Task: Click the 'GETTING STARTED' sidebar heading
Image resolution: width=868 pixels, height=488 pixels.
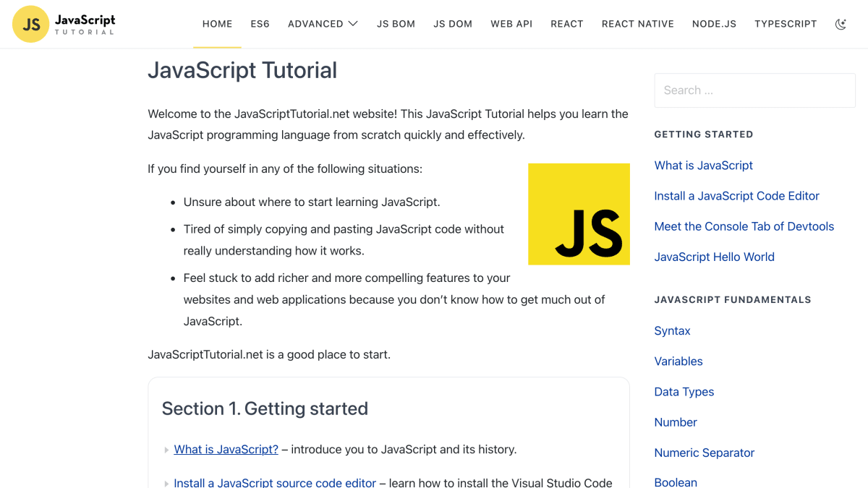Action: 704,134
